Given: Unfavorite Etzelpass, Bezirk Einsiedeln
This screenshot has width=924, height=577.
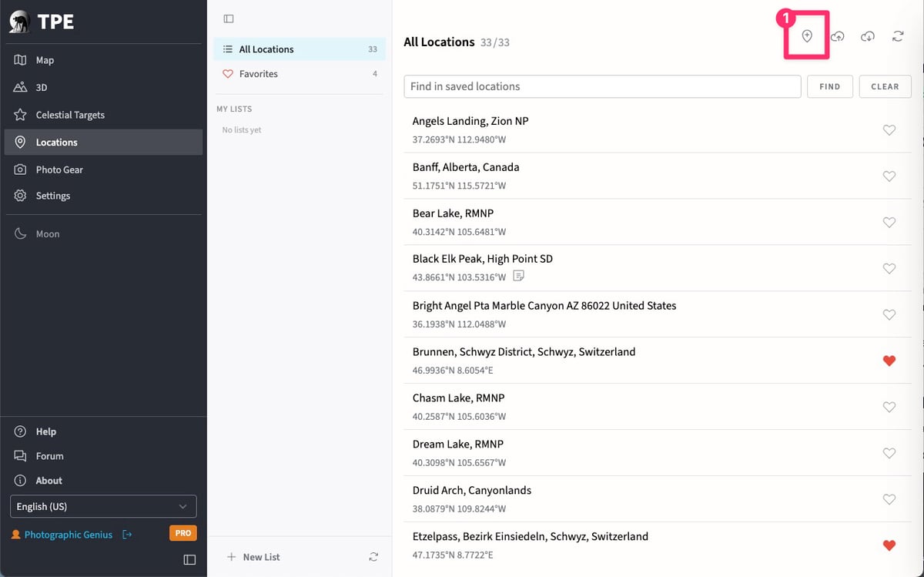Looking at the screenshot, I should (889, 545).
